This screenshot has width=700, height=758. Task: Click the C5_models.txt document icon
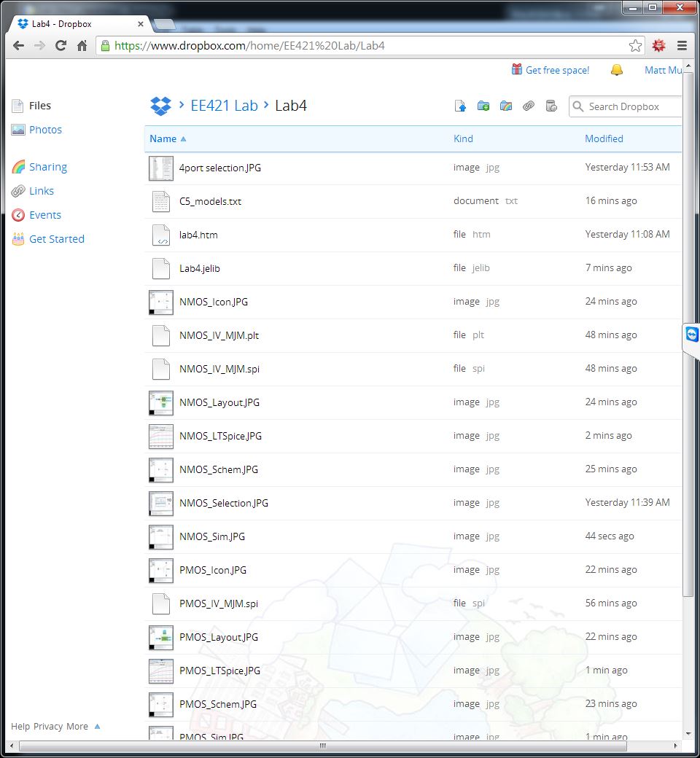(161, 202)
